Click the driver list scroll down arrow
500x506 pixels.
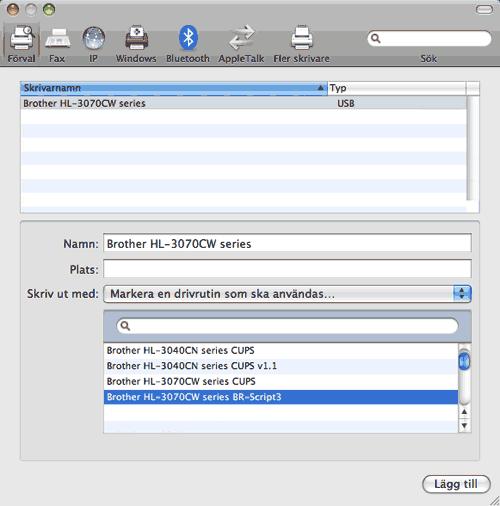click(x=464, y=425)
